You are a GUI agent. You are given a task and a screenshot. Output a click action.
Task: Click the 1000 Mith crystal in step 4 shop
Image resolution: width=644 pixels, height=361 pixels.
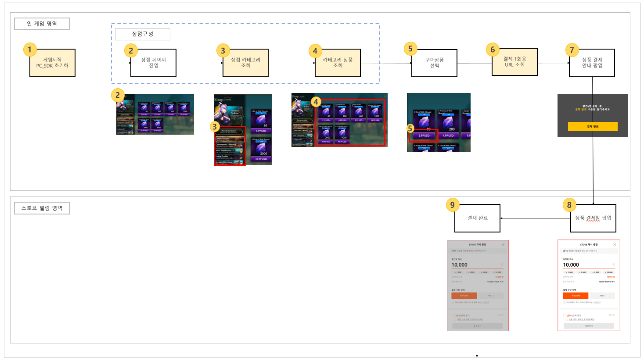[x=375, y=112]
